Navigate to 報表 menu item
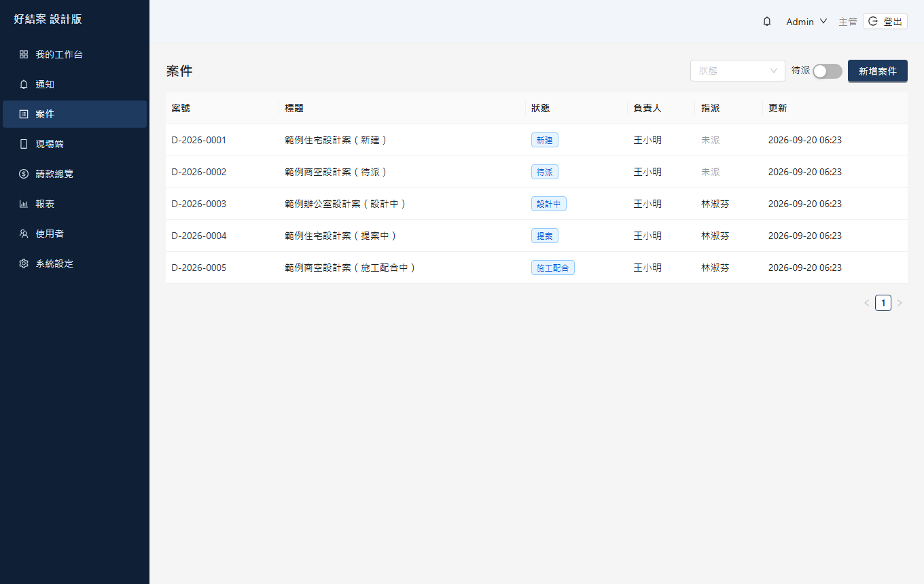The width and height of the screenshot is (924, 584). pyautogui.click(x=75, y=204)
